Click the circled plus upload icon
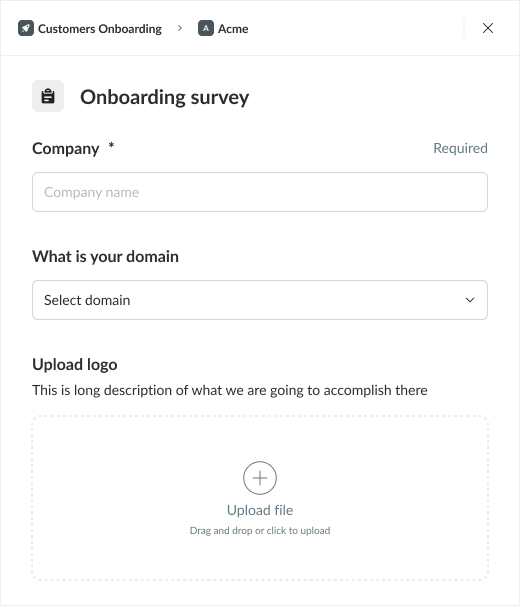This screenshot has width=520, height=606. click(260, 478)
